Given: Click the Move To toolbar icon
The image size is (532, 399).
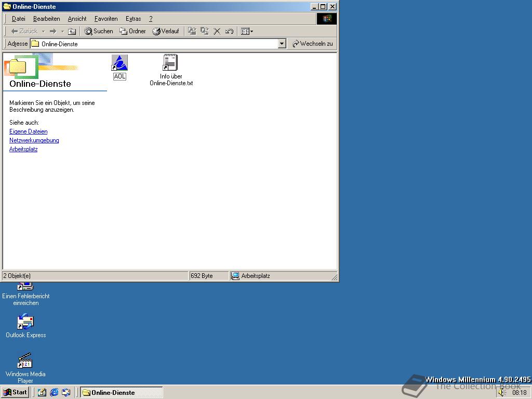Looking at the screenshot, I should coord(192,31).
